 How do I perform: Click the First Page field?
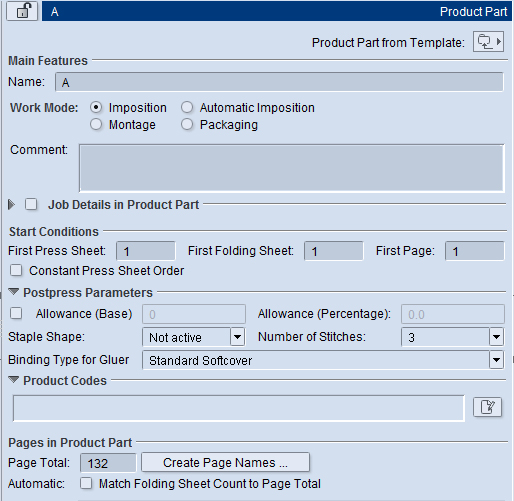(475, 251)
